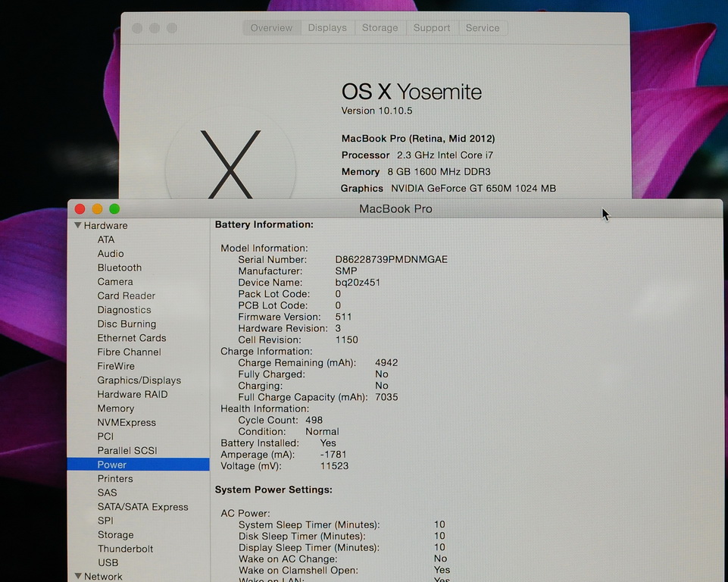Image resolution: width=728 pixels, height=582 pixels.
Task: Select SAS in the sidebar
Action: point(108,493)
